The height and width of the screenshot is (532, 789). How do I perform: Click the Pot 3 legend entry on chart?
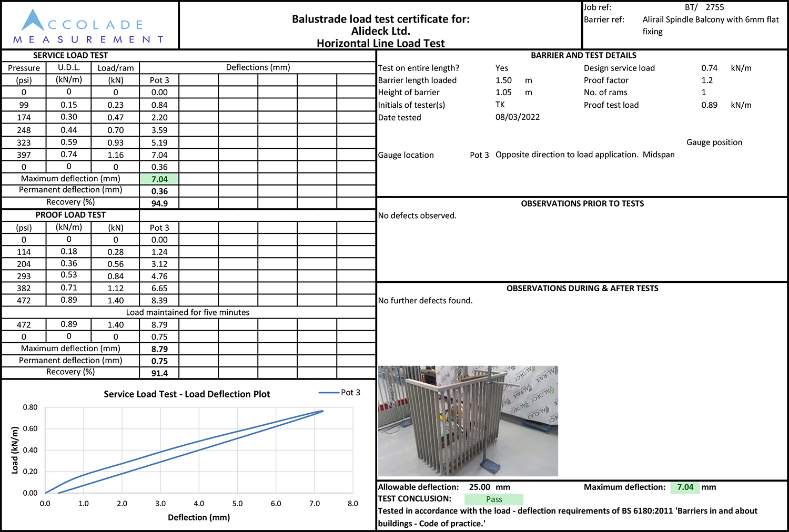point(340,393)
